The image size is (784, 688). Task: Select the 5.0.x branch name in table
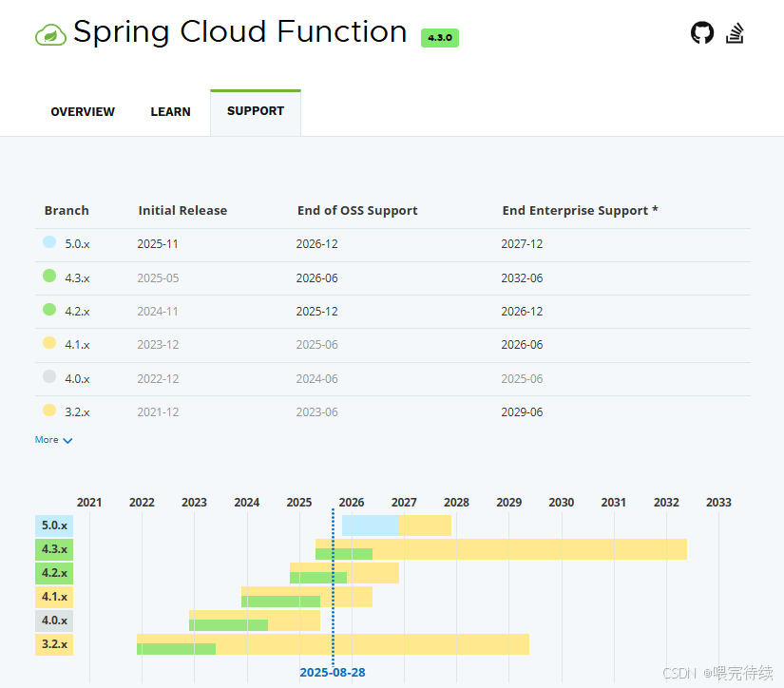coord(78,244)
